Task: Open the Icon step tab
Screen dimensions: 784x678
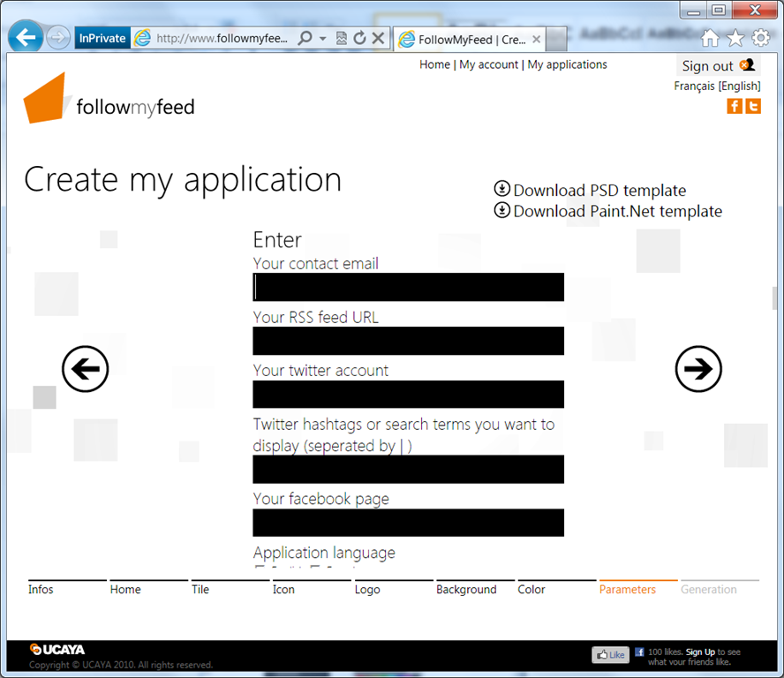Action: point(283,589)
